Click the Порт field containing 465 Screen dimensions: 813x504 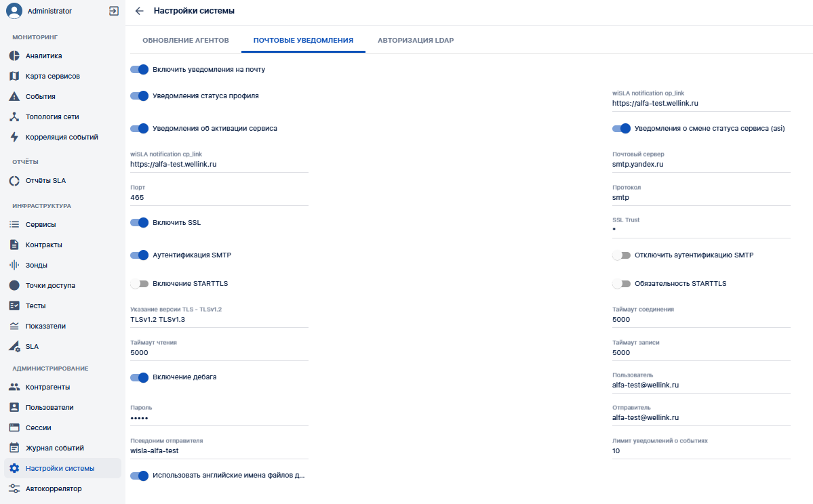(219, 195)
